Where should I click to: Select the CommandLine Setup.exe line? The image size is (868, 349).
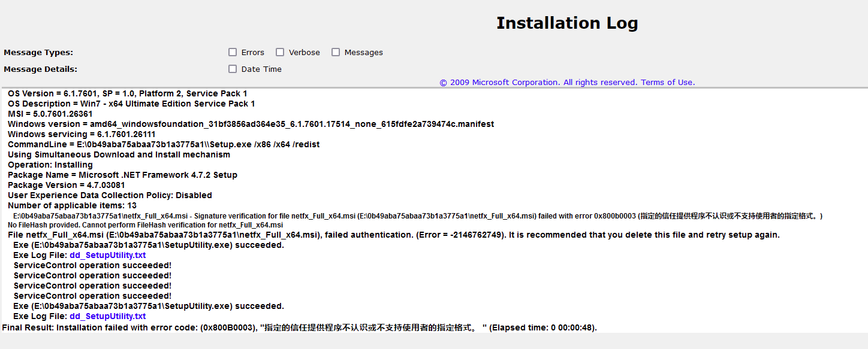coord(164,144)
